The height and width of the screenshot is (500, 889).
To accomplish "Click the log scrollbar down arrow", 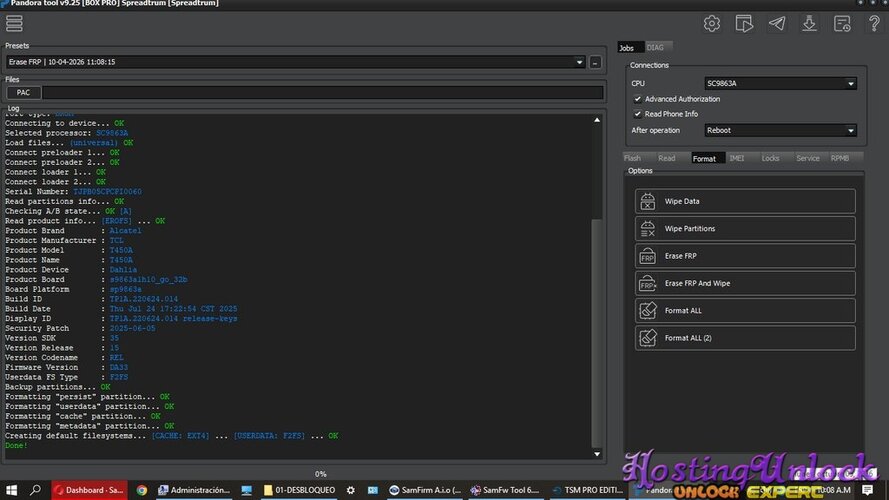I will tap(596, 454).
